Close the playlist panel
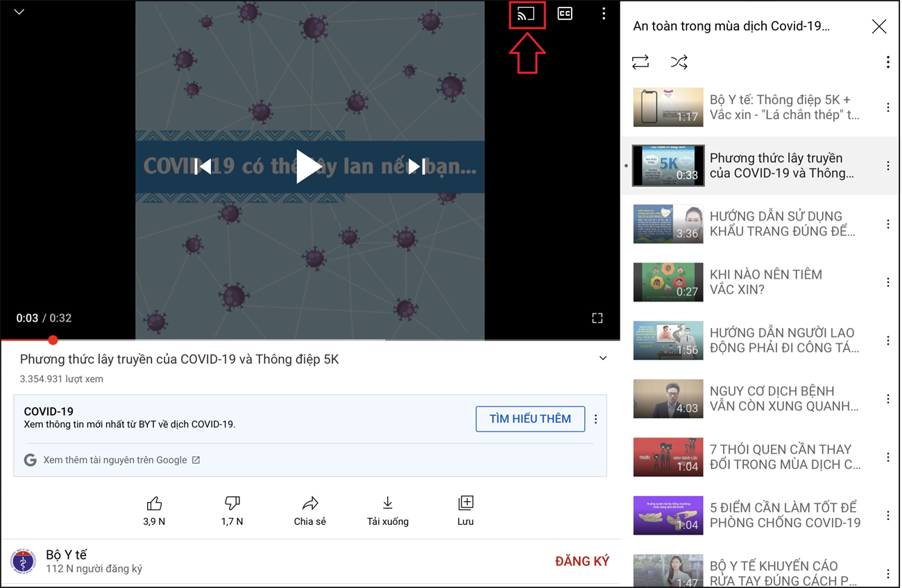 pyautogui.click(x=879, y=26)
